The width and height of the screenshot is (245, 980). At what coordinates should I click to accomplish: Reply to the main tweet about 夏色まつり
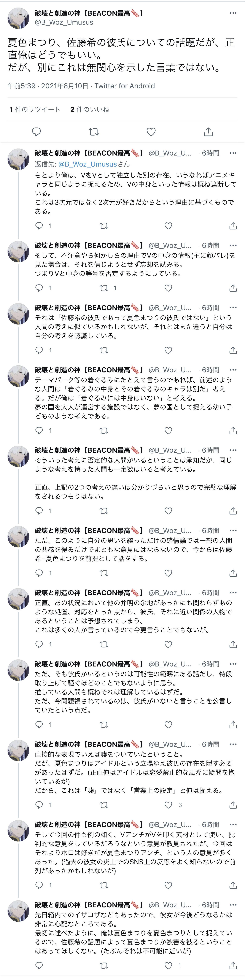point(36,132)
